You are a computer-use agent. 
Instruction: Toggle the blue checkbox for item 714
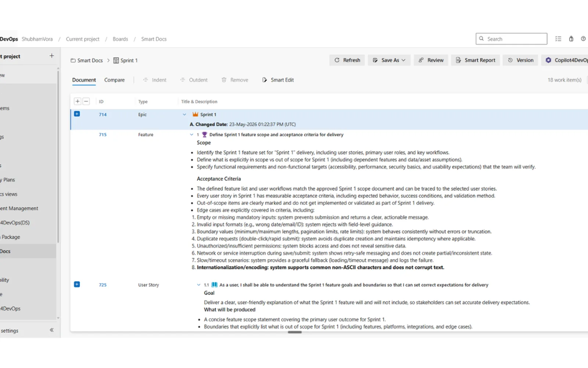tap(77, 114)
